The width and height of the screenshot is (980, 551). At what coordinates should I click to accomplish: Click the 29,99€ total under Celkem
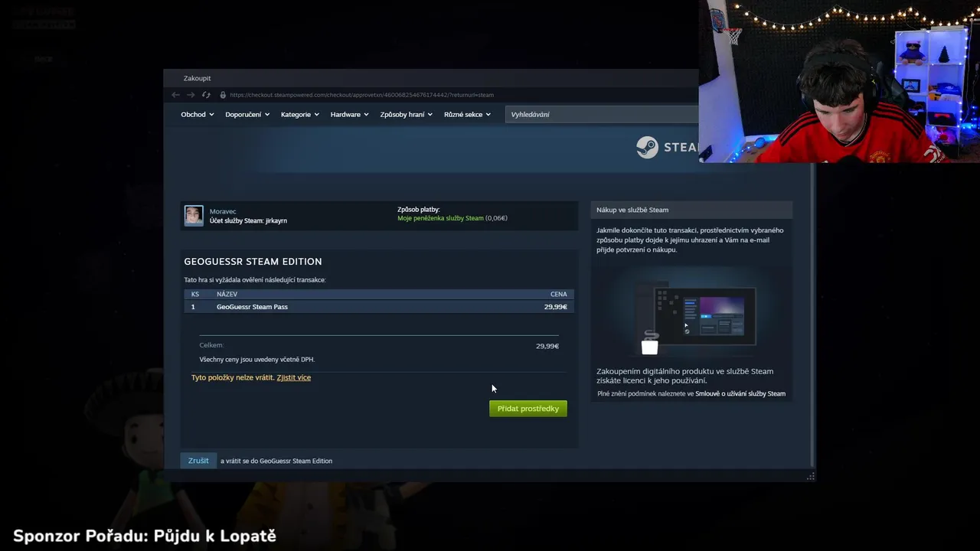pos(547,346)
